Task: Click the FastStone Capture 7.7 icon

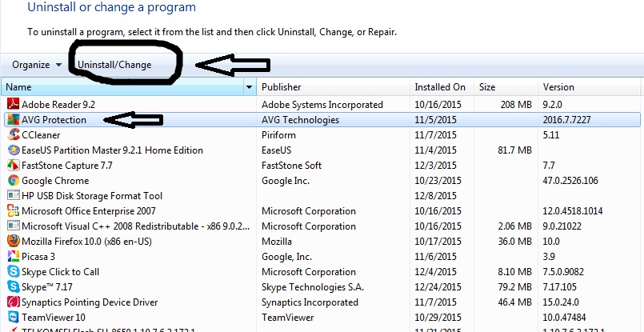Action: coord(13,166)
